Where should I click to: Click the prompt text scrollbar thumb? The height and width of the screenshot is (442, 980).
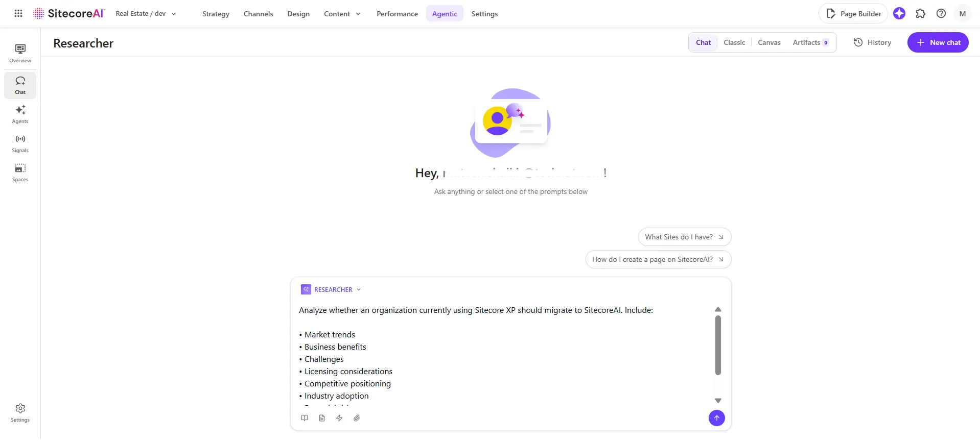tap(718, 345)
